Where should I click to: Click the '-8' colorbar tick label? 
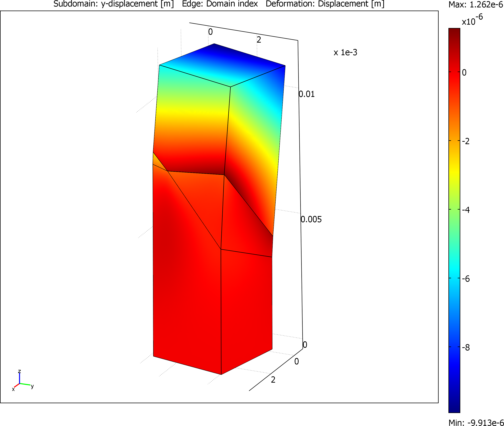pos(466,347)
